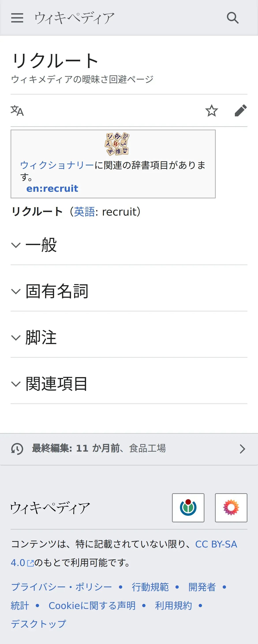
Task: Click the MediaWiki sunflower logo
Action: (x=231, y=508)
